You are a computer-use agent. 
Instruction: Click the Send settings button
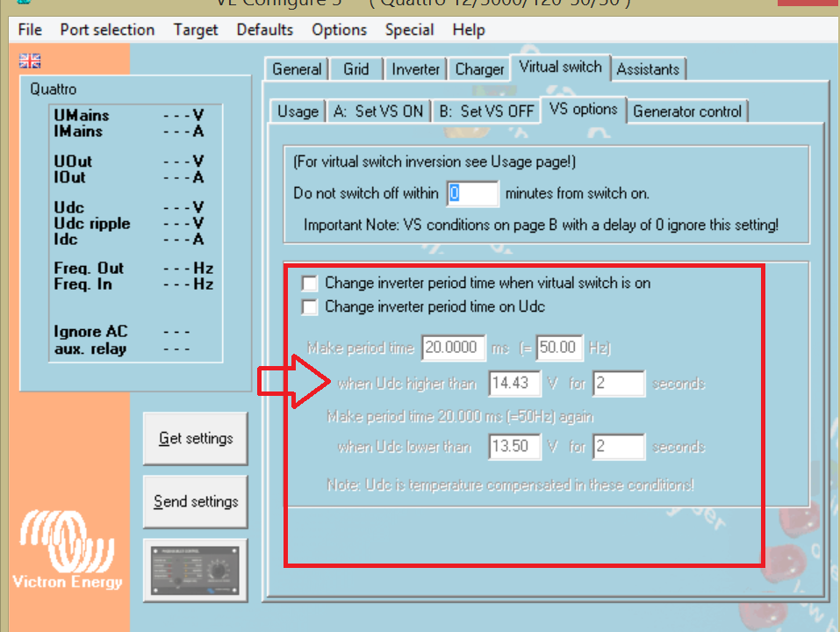click(x=196, y=502)
